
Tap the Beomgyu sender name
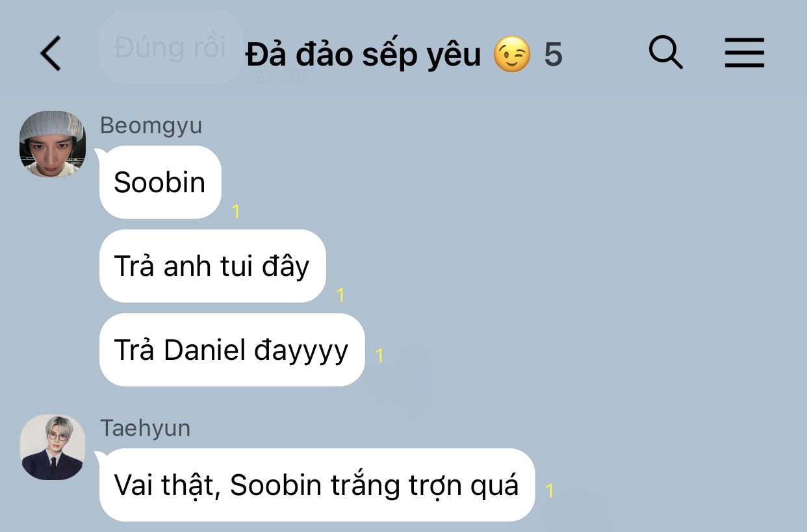pos(151,125)
